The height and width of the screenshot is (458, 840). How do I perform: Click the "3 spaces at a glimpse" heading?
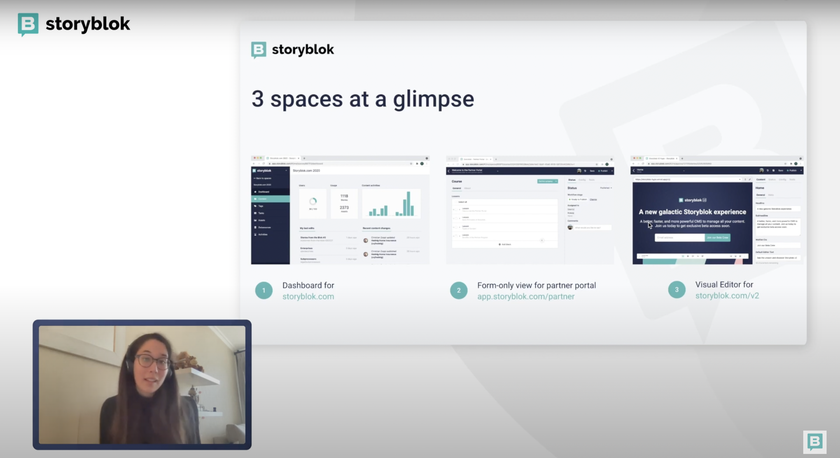click(x=363, y=99)
